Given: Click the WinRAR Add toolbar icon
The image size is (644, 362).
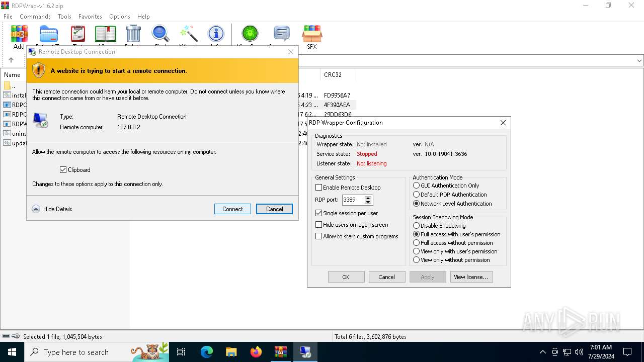Looking at the screenshot, I should pos(19,35).
